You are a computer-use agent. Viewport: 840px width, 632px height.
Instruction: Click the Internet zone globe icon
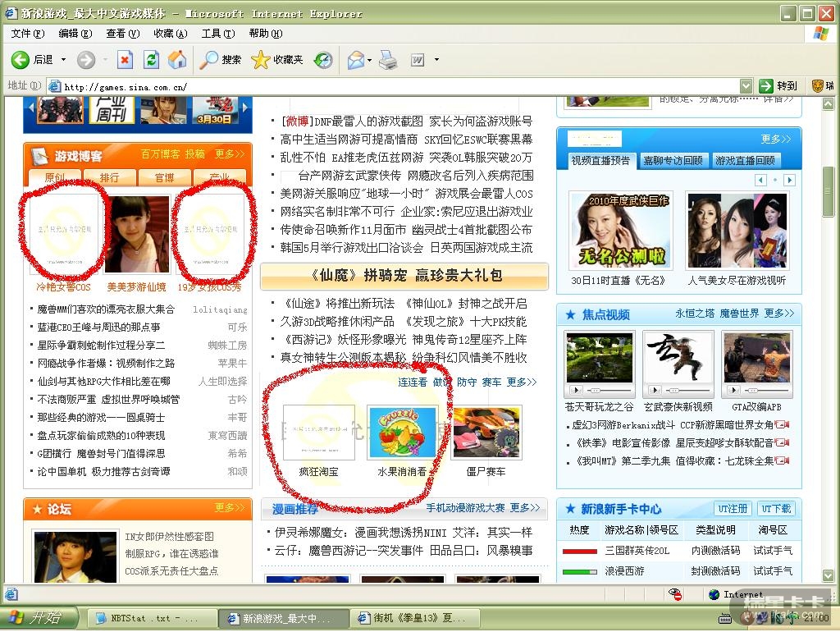pos(714,594)
